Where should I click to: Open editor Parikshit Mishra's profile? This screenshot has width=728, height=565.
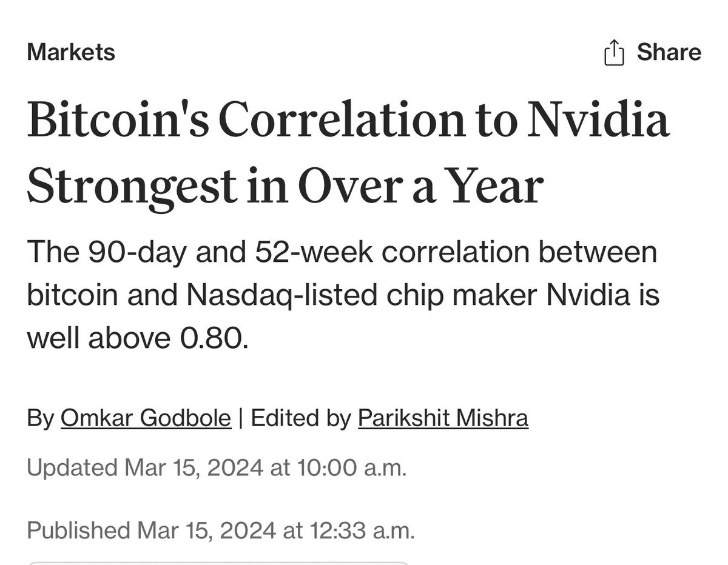click(x=443, y=418)
